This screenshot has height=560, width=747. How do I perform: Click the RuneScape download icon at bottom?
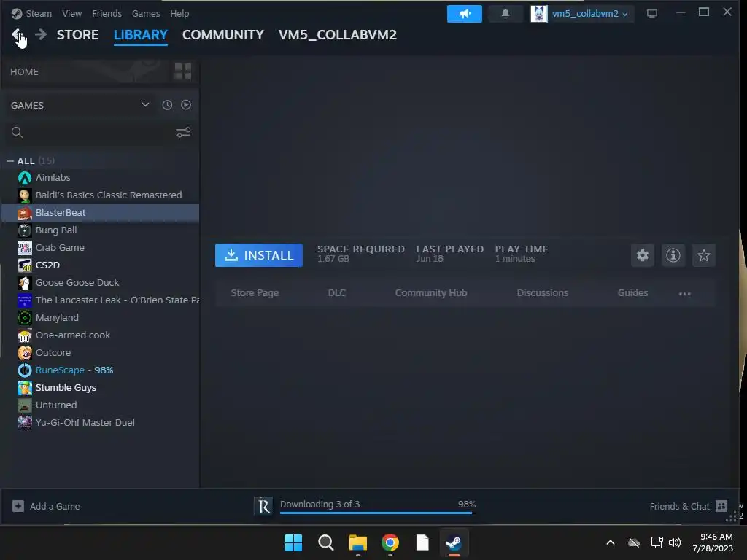point(263,506)
